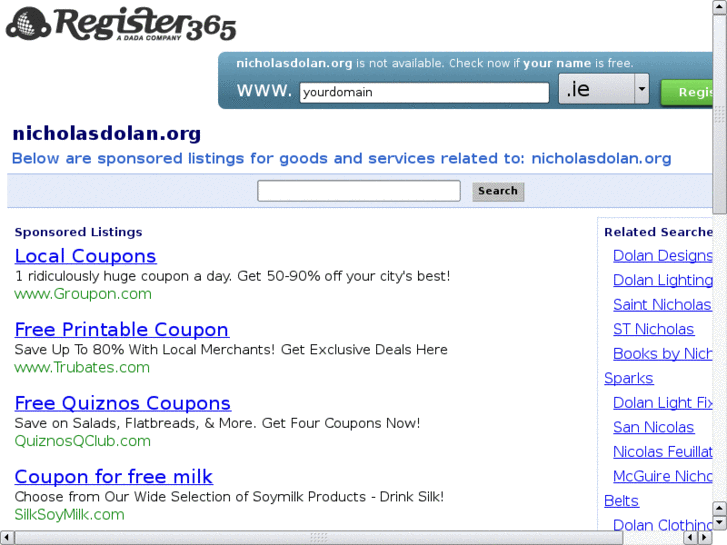Click the horizontal scrollbar left arrow
This screenshot has height=545, width=727.
(6, 538)
